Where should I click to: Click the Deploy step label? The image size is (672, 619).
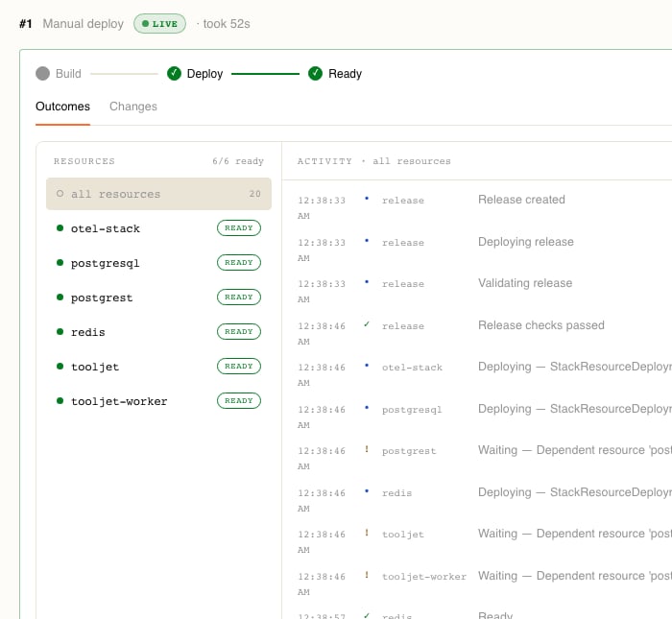[204, 74]
